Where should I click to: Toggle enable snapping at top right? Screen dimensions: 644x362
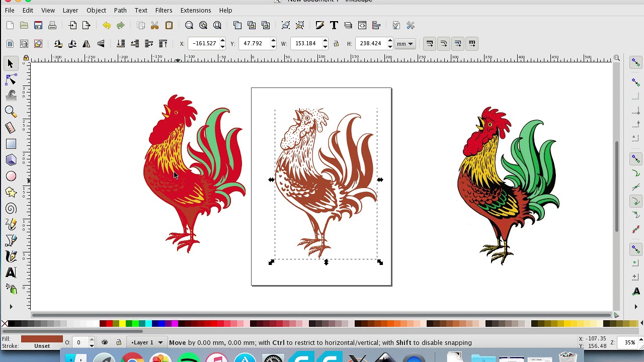635,62
